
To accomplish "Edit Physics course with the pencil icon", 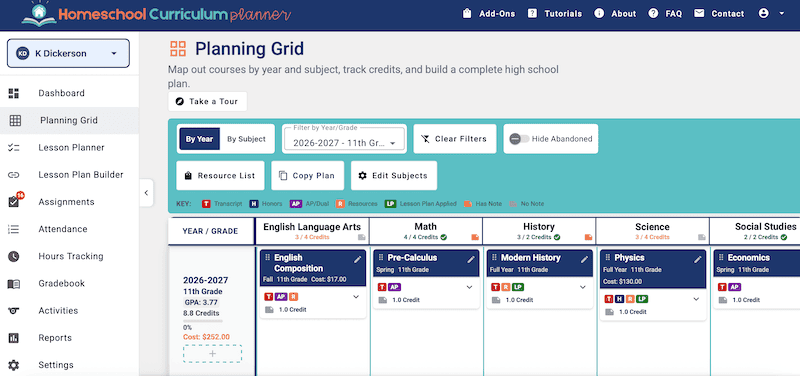I will pyautogui.click(x=697, y=260).
